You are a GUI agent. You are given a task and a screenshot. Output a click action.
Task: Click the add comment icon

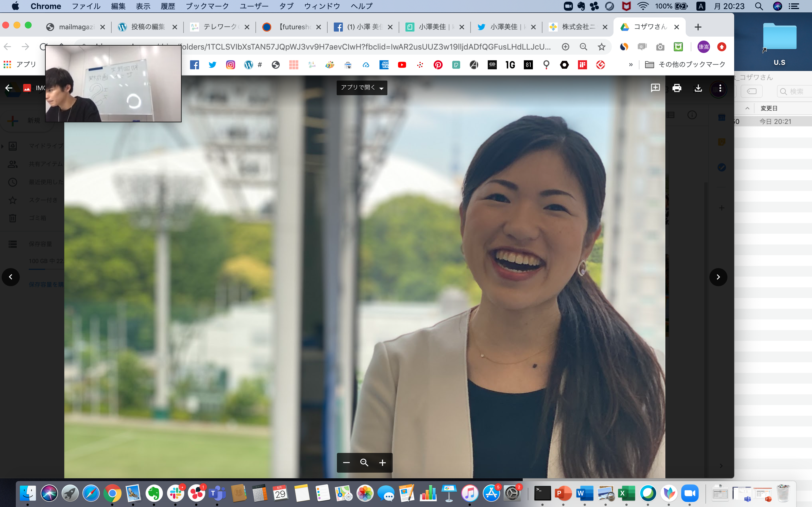click(x=655, y=88)
